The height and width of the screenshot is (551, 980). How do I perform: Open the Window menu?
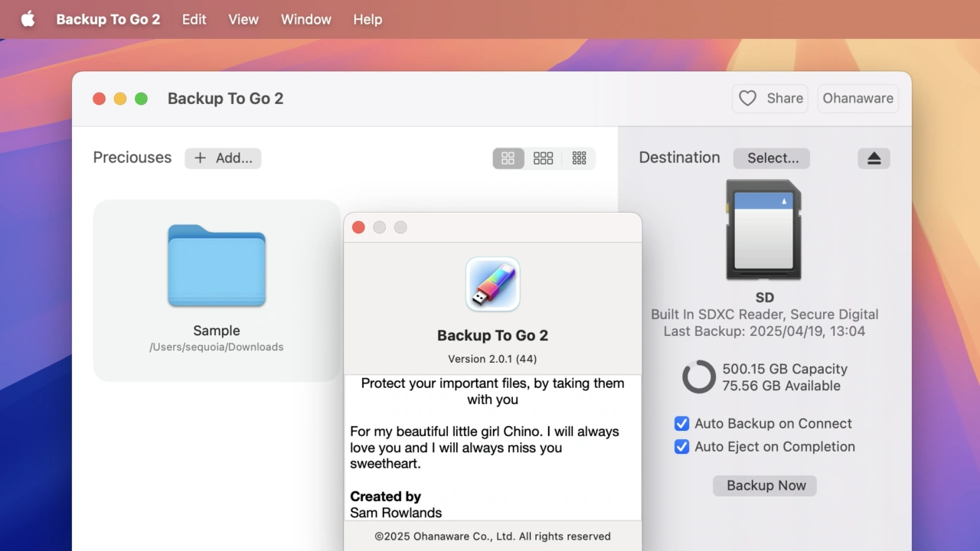pyautogui.click(x=305, y=19)
